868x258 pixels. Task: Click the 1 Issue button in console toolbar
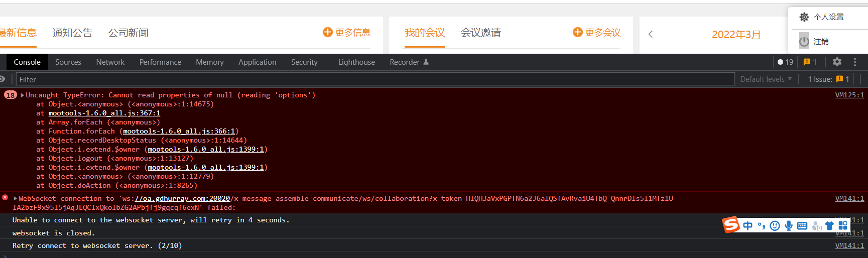(x=828, y=79)
